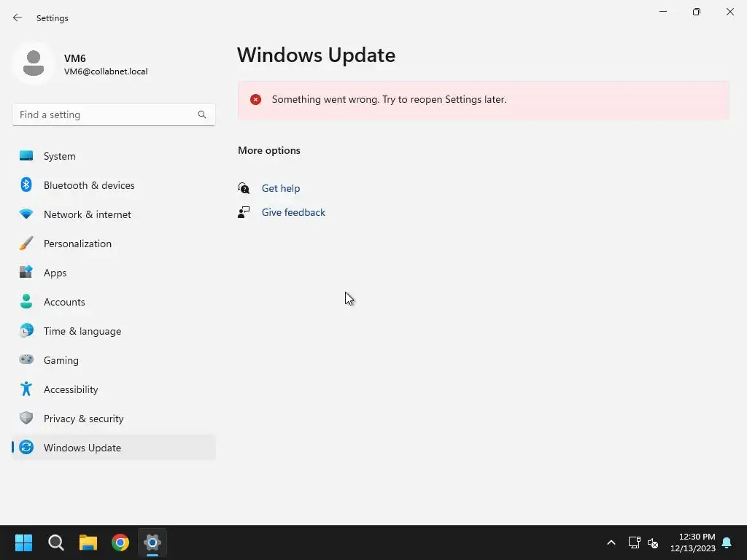Open the Get help link
The width and height of the screenshot is (747, 560).
tap(281, 188)
